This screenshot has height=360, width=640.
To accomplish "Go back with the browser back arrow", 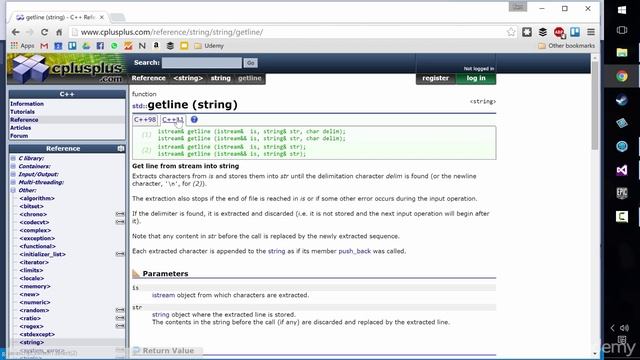I will 16,32.
